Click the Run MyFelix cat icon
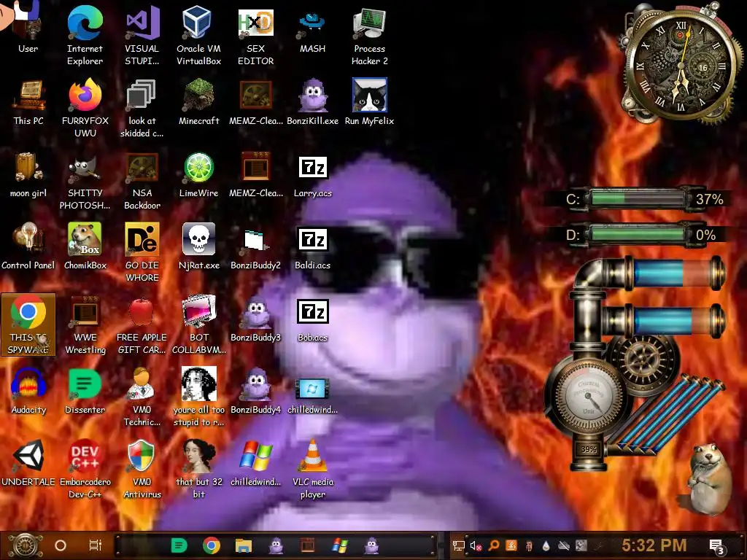The width and height of the screenshot is (747, 560). (370, 102)
